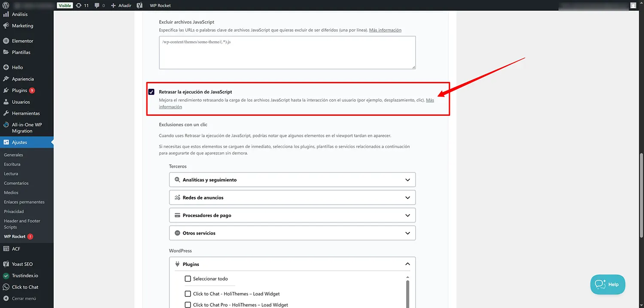The image size is (644, 308).
Task: Click the updates icon showing 11
Action: [x=79, y=6]
